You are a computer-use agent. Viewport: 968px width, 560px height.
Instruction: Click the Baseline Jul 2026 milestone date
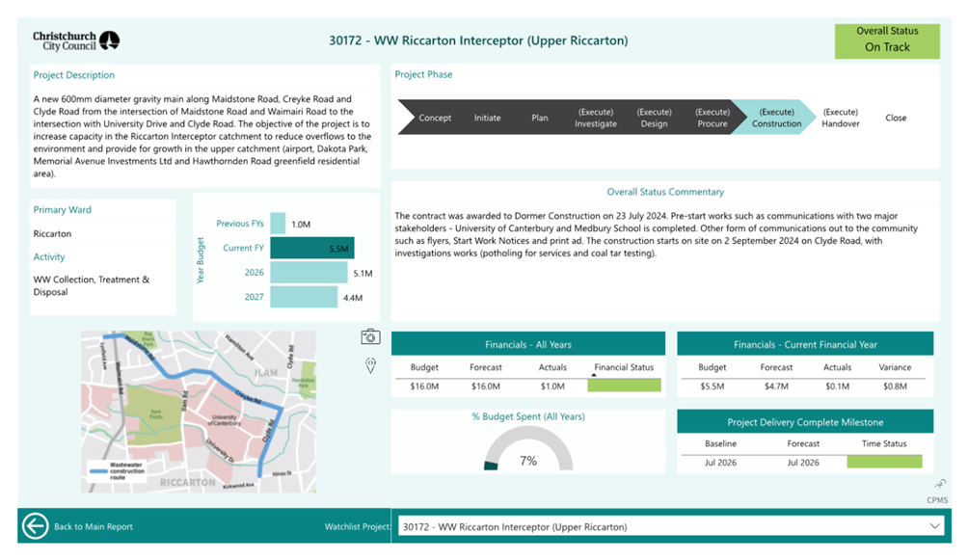click(x=720, y=463)
